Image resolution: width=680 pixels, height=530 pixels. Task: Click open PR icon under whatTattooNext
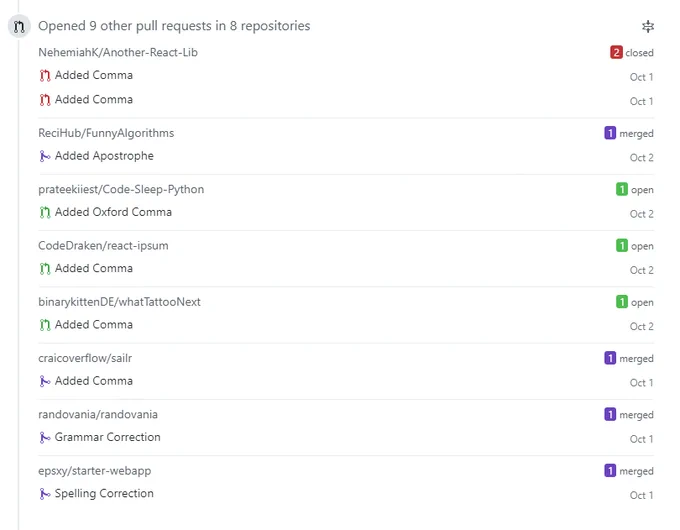tap(45, 325)
